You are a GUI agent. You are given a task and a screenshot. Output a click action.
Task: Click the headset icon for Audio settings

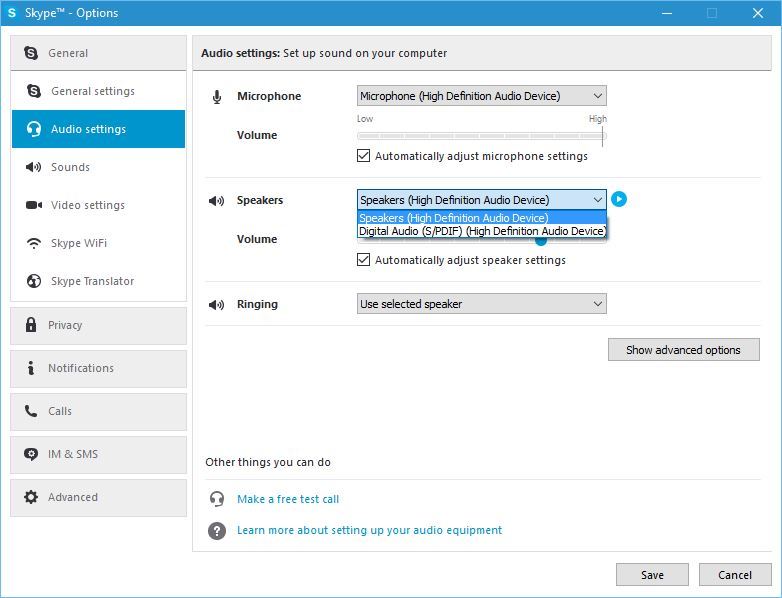(34, 129)
